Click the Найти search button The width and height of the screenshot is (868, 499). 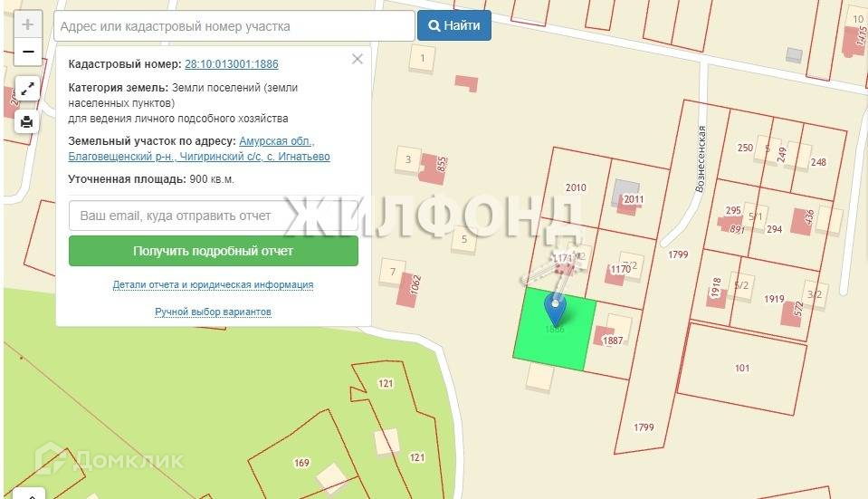pos(454,25)
